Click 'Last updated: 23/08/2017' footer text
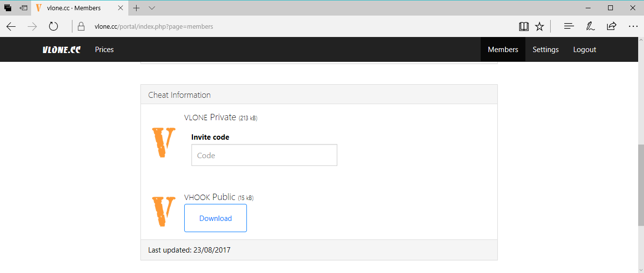Screen dimensions: 644x273 pos(190,250)
